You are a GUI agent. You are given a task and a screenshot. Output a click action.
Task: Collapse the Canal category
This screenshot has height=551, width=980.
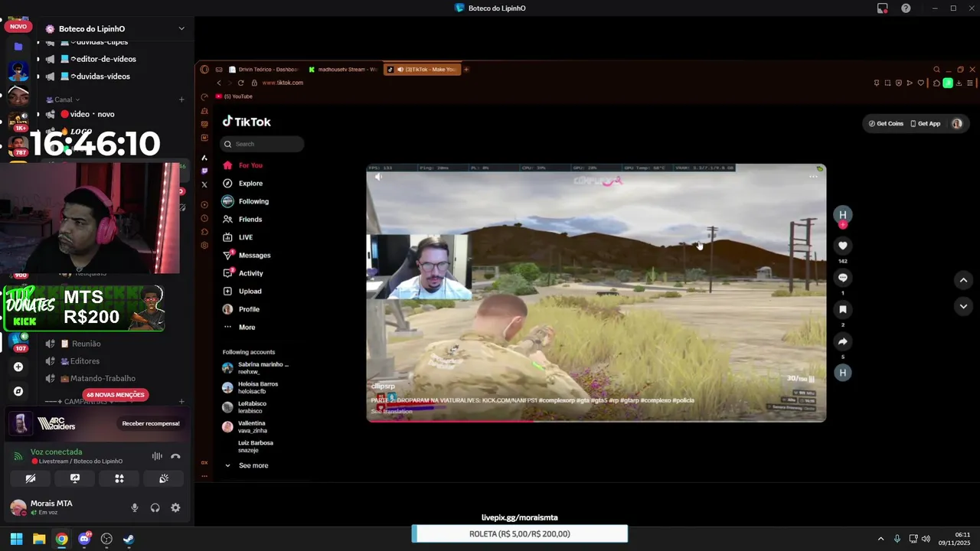[x=63, y=99]
